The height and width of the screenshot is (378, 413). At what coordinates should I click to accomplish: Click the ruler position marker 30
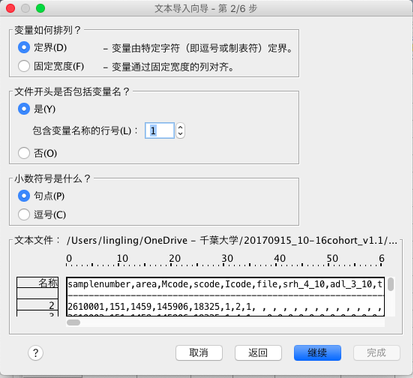[x=227, y=258]
